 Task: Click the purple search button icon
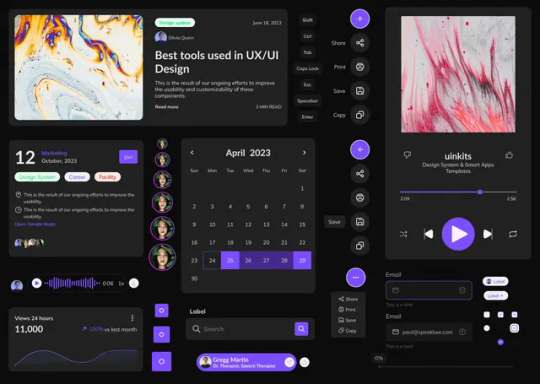[301, 329]
